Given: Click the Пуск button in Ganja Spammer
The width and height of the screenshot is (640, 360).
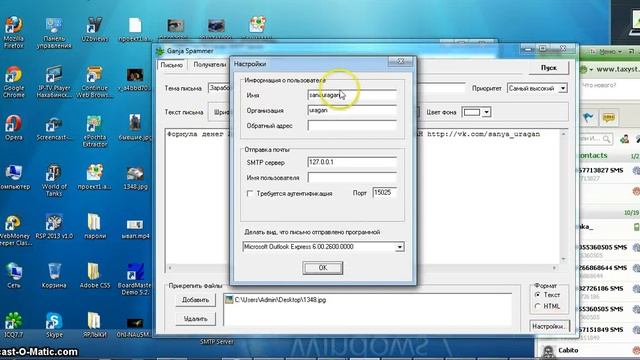Looking at the screenshot, I should [549, 68].
